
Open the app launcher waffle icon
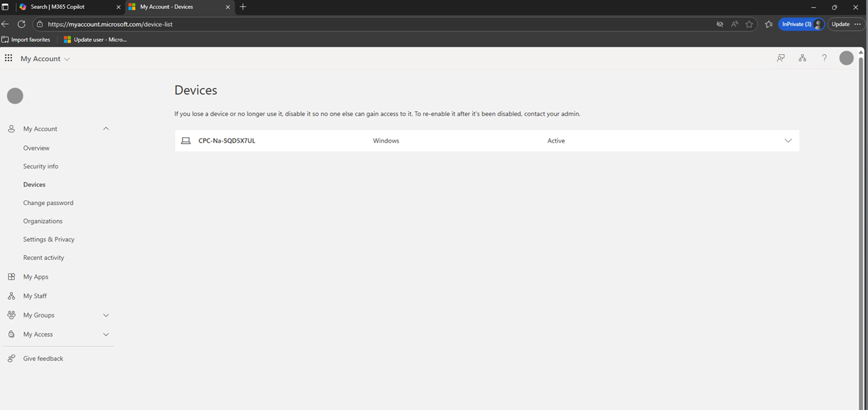[x=8, y=58]
